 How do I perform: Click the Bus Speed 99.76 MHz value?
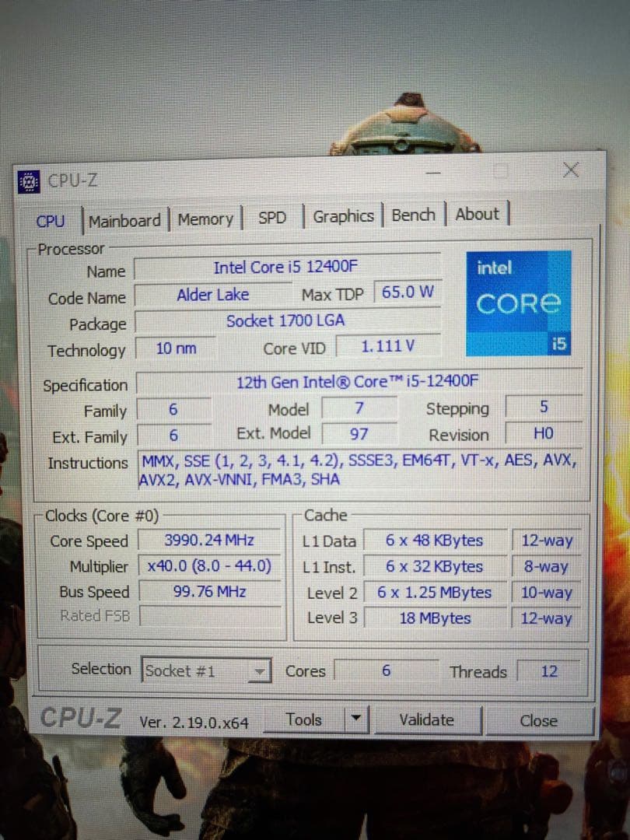[x=209, y=591]
